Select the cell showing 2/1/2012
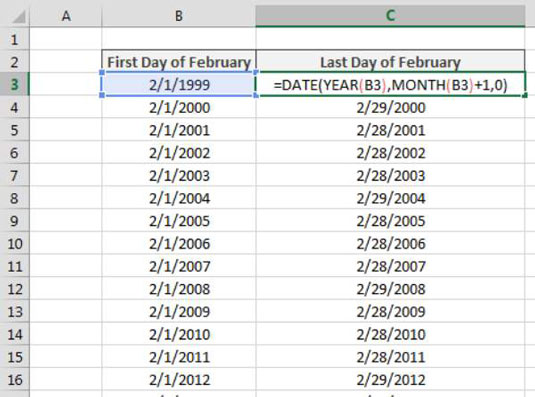Viewport: 535px width, 397px height. (179, 379)
